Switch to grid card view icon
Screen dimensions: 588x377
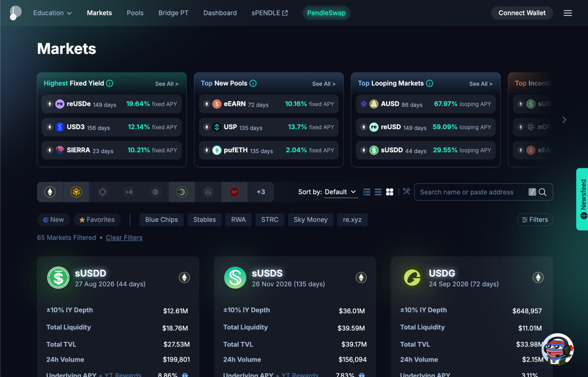390,192
